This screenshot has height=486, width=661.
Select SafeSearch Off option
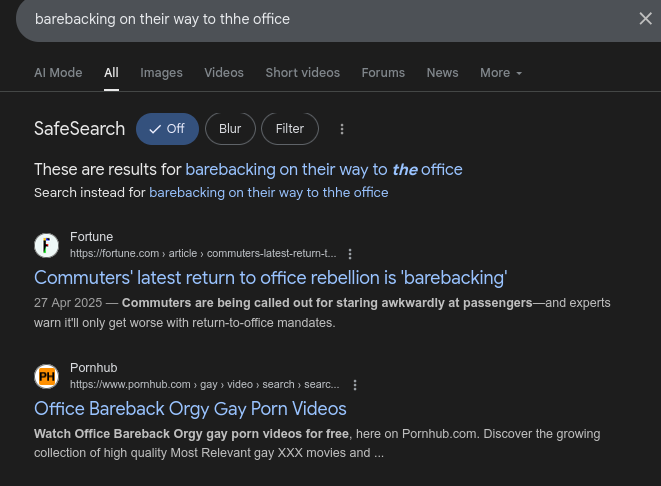click(167, 129)
